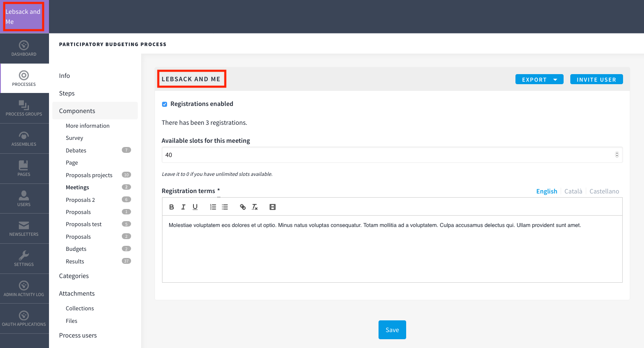644x348 pixels.
Task: Apply underline formatting in editor
Action: [195, 207]
